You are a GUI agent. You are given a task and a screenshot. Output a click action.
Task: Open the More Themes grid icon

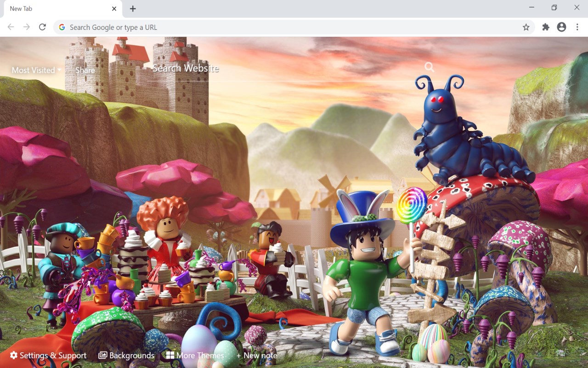pyautogui.click(x=170, y=355)
